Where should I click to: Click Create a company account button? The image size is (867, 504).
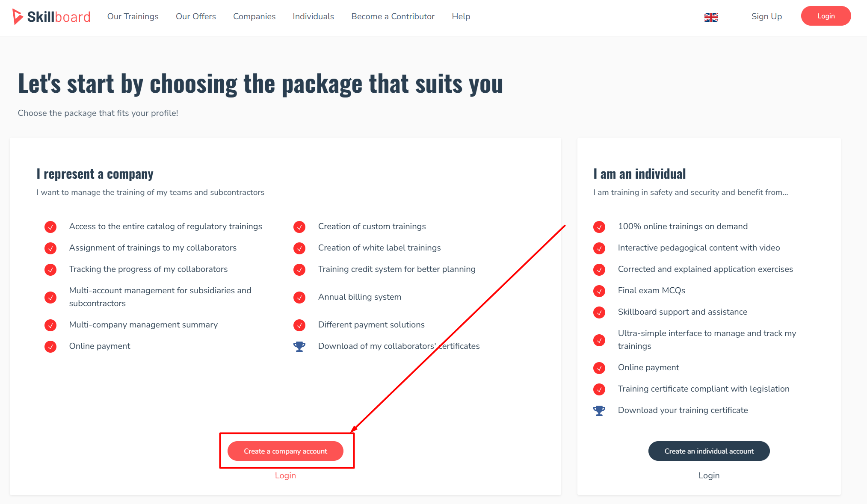pos(285,451)
